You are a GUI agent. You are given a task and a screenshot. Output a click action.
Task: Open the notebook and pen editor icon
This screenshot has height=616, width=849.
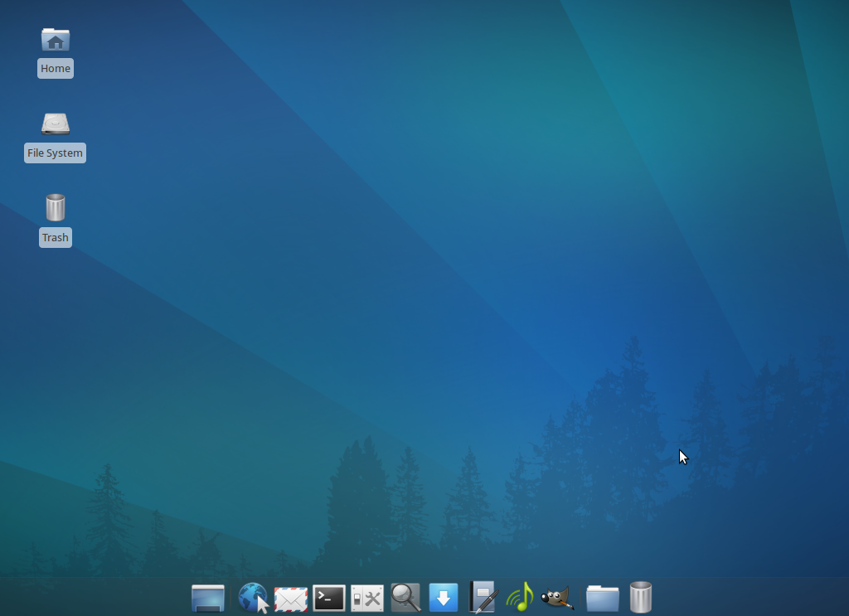(x=482, y=597)
